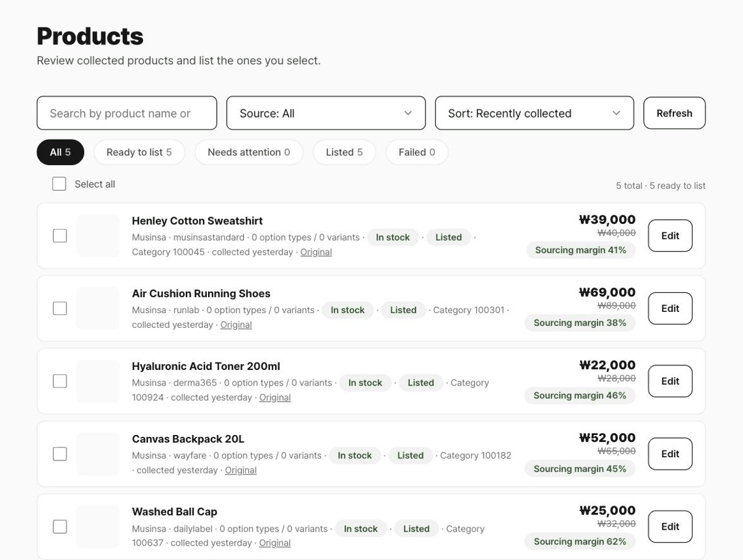743x560 pixels.
Task: Click the Canvas Backpack 20L thumbnail
Action: (x=98, y=454)
